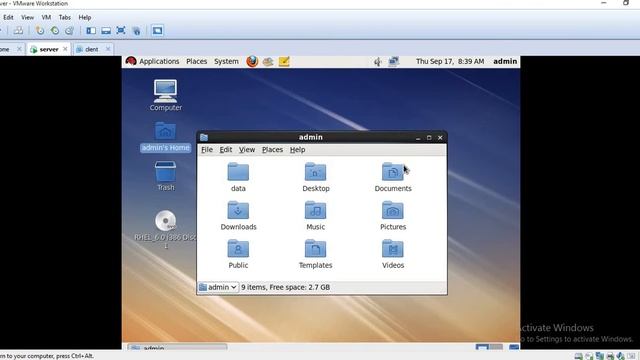Click the date and time clock
This screenshot has width=640, height=360.
click(x=450, y=61)
